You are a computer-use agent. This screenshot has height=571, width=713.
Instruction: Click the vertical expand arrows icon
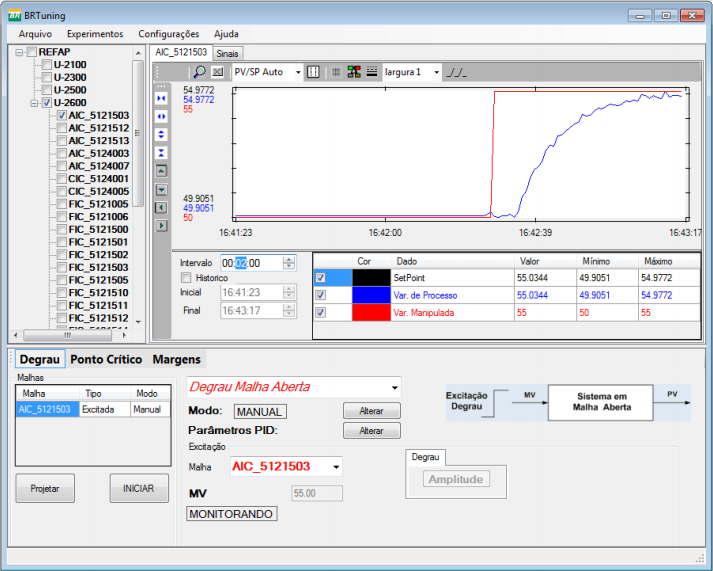point(162,134)
